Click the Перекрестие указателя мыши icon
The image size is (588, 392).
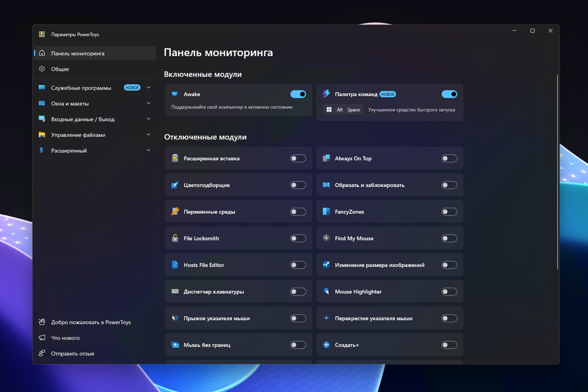(x=326, y=318)
